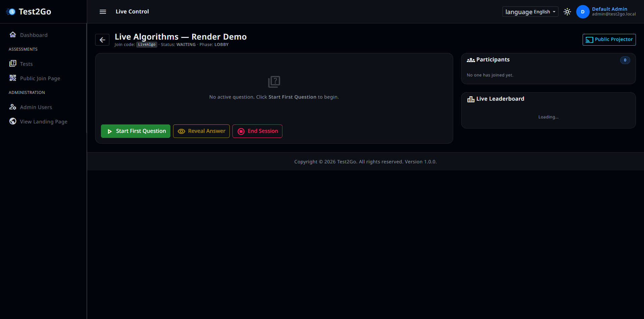Go to Dashboard in sidebar
Image resolution: width=644 pixels, height=319 pixels.
tap(34, 35)
